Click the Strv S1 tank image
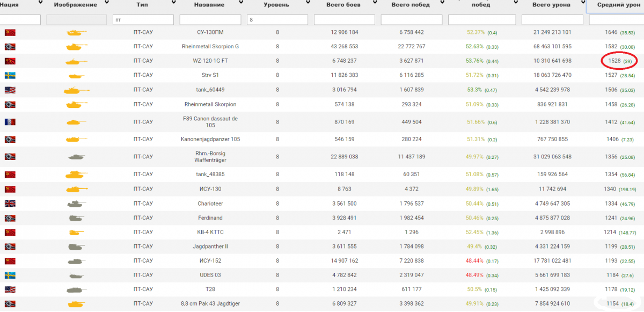Viewport: 644px width, 312px height. pos(76,76)
